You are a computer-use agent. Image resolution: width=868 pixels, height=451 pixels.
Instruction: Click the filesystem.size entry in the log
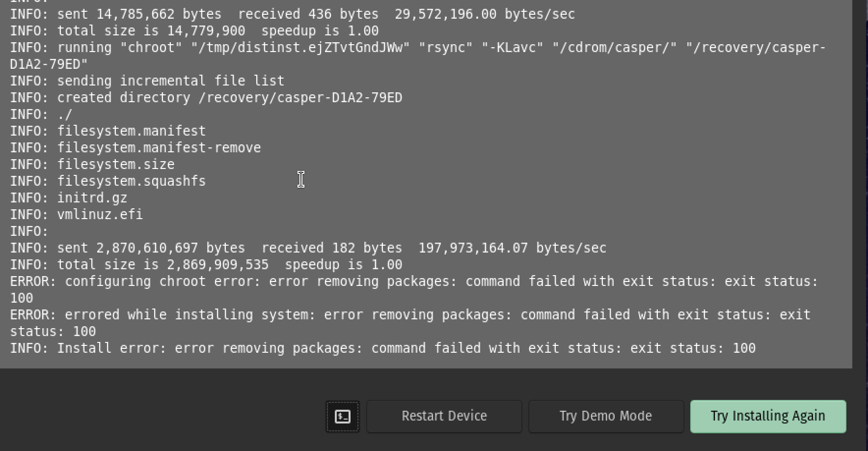click(91, 164)
